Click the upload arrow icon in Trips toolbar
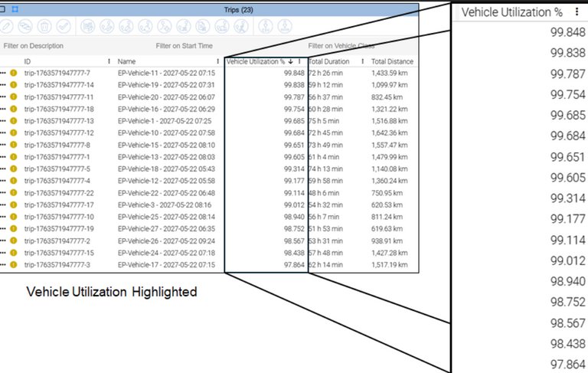This screenshot has height=373, width=588. pos(266,26)
